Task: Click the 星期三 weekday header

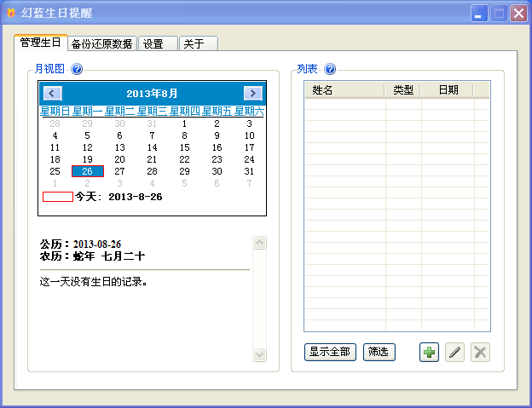Action: (153, 112)
